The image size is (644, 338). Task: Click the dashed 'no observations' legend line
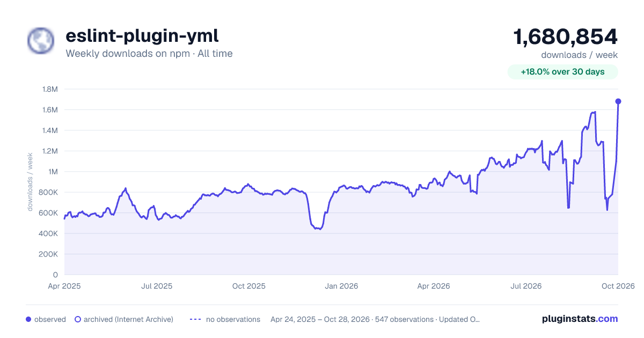(x=195, y=319)
